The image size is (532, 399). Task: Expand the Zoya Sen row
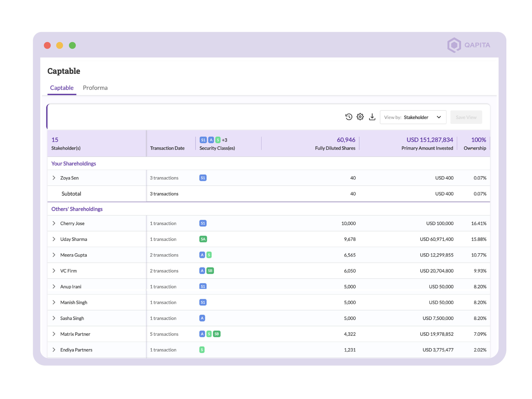[x=54, y=178]
